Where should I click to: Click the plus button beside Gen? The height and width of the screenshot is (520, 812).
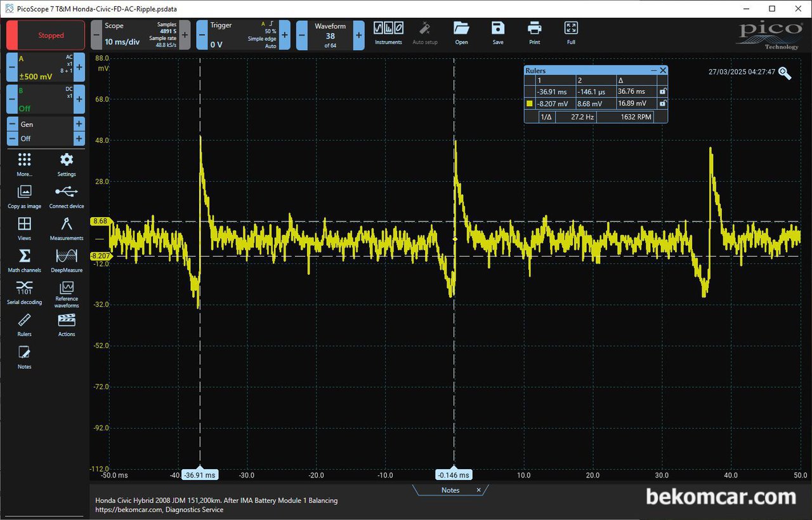(79, 124)
